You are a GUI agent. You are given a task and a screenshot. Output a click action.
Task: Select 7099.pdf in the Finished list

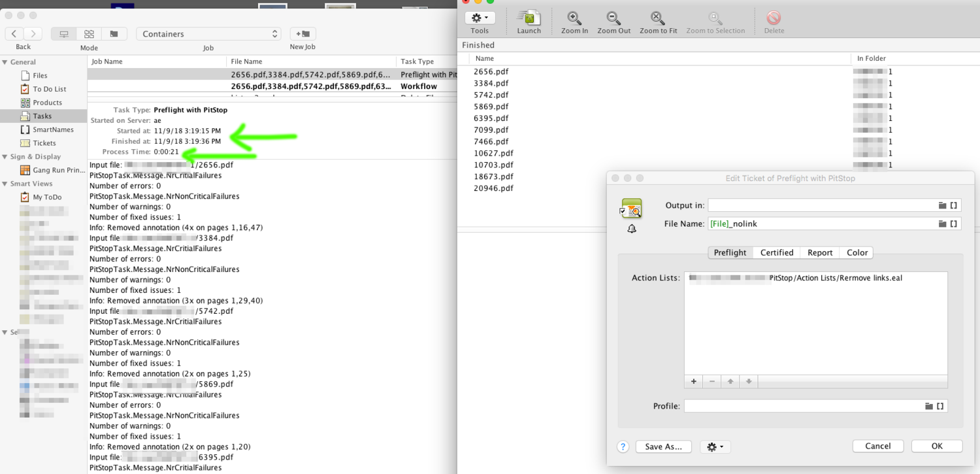click(491, 130)
